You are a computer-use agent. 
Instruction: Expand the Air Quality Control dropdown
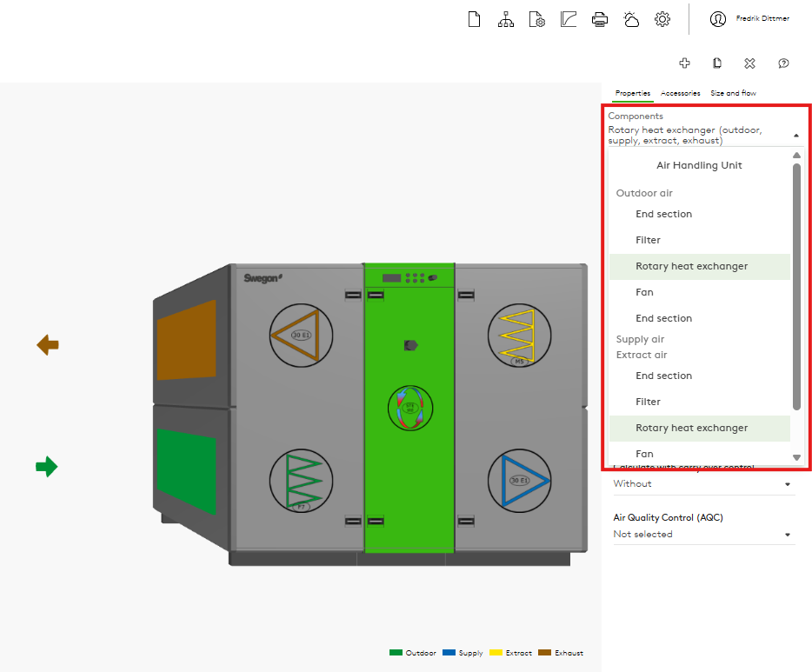pos(703,535)
